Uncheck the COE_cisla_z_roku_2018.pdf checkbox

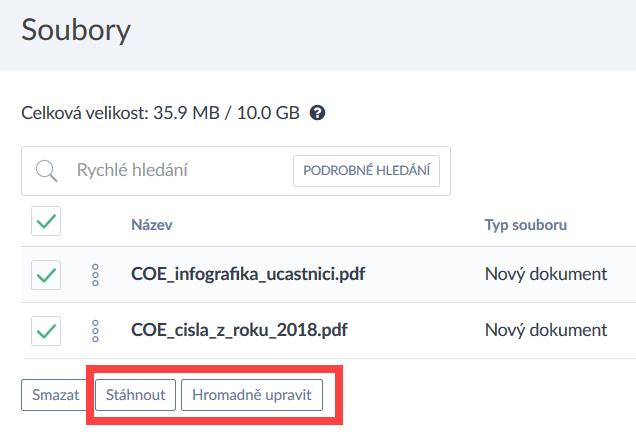click(46, 330)
